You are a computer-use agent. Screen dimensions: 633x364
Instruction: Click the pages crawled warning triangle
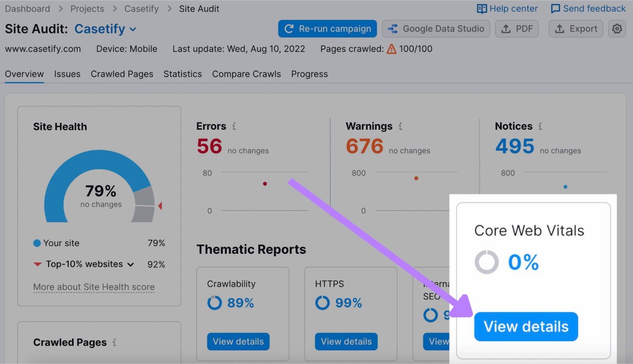tap(391, 49)
